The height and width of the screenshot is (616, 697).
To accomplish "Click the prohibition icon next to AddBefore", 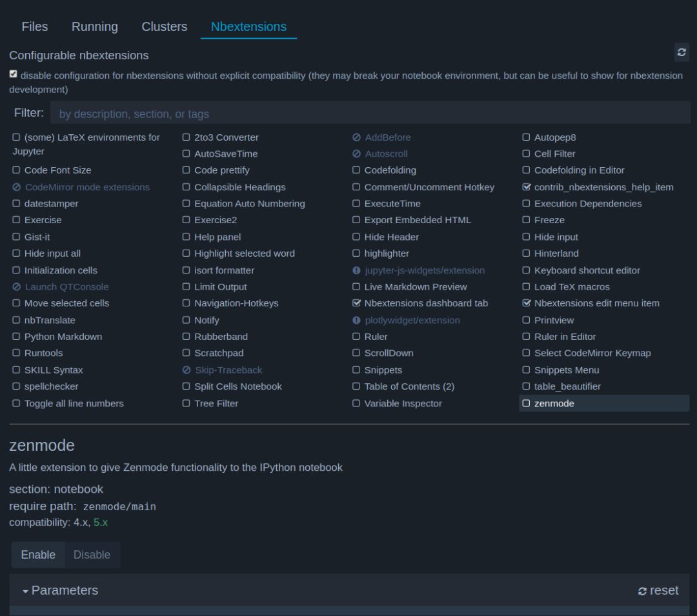I will [356, 137].
